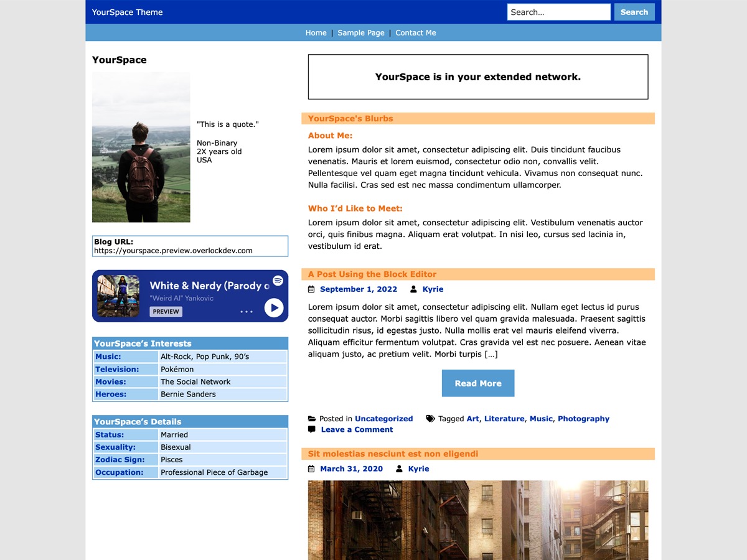Click the calendar icon beside September 1, 2022
Viewport: 747px width, 560px height.
311,289
